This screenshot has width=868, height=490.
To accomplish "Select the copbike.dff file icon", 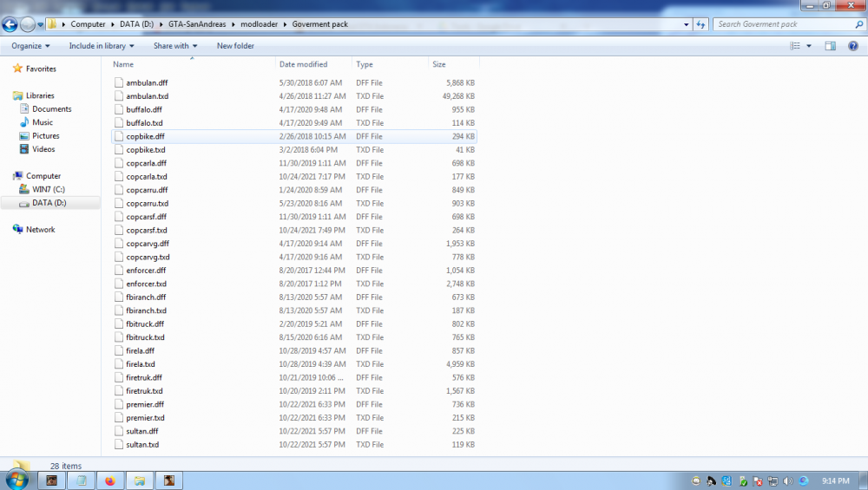I will tap(118, 136).
